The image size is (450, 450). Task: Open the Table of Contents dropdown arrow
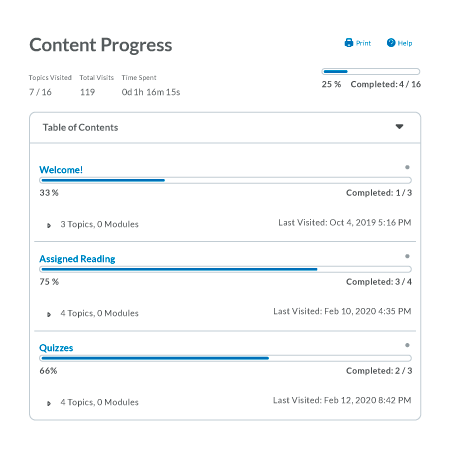[x=399, y=127]
